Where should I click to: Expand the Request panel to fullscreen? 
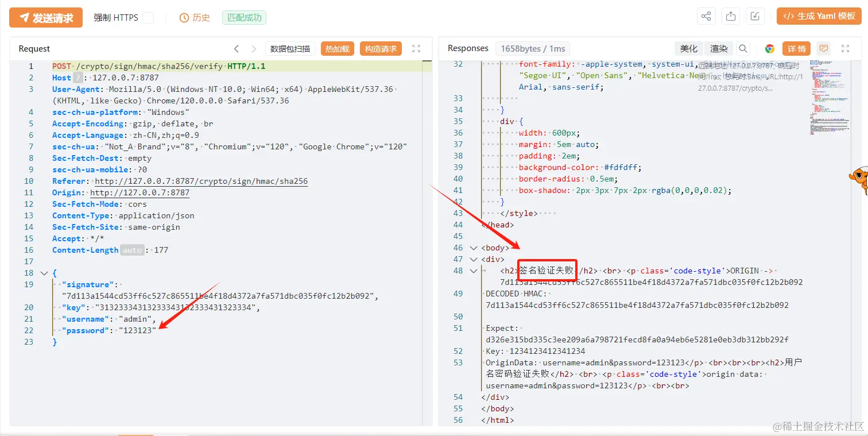click(417, 49)
